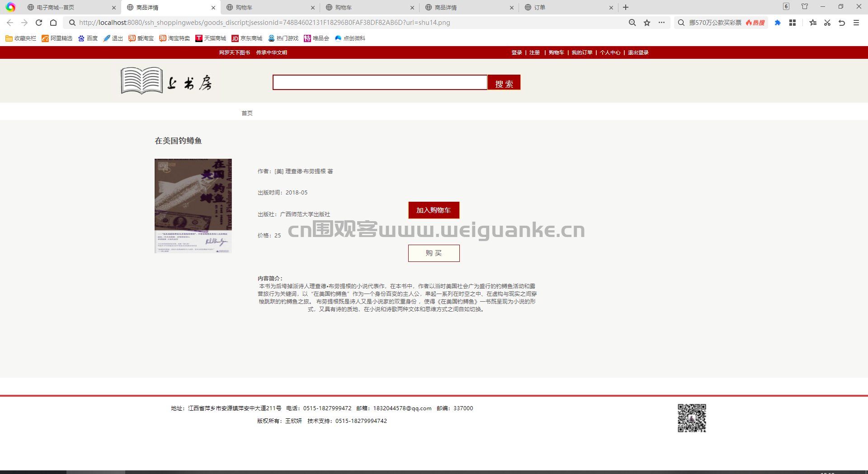Bookmark this page with the star icon
The width and height of the screenshot is (868, 474).
point(647,23)
